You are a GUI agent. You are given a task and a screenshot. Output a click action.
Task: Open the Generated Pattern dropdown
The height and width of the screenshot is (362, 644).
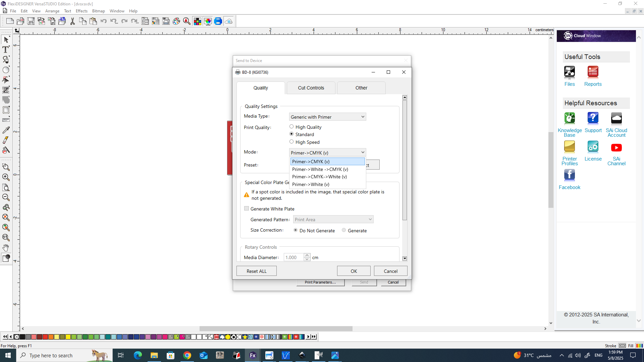click(333, 220)
